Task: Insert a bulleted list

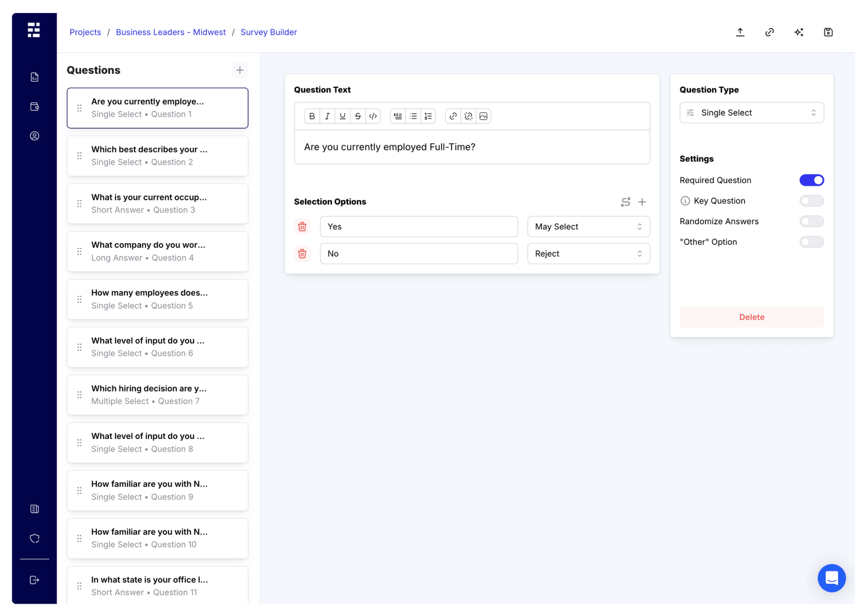Action: (x=413, y=116)
